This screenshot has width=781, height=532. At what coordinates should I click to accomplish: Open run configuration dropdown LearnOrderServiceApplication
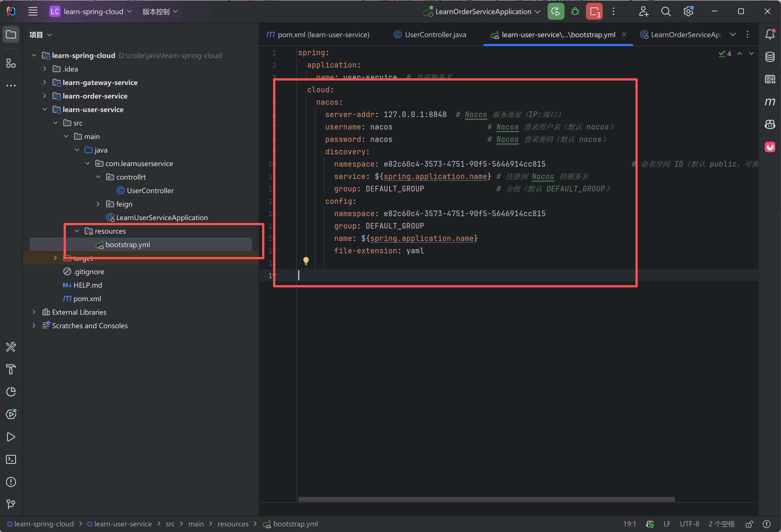point(481,12)
